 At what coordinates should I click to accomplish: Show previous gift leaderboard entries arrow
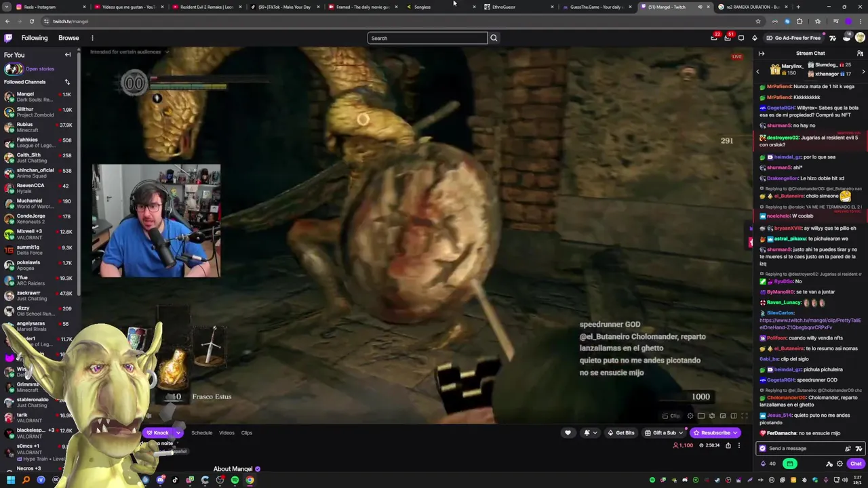(x=758, y=71)
